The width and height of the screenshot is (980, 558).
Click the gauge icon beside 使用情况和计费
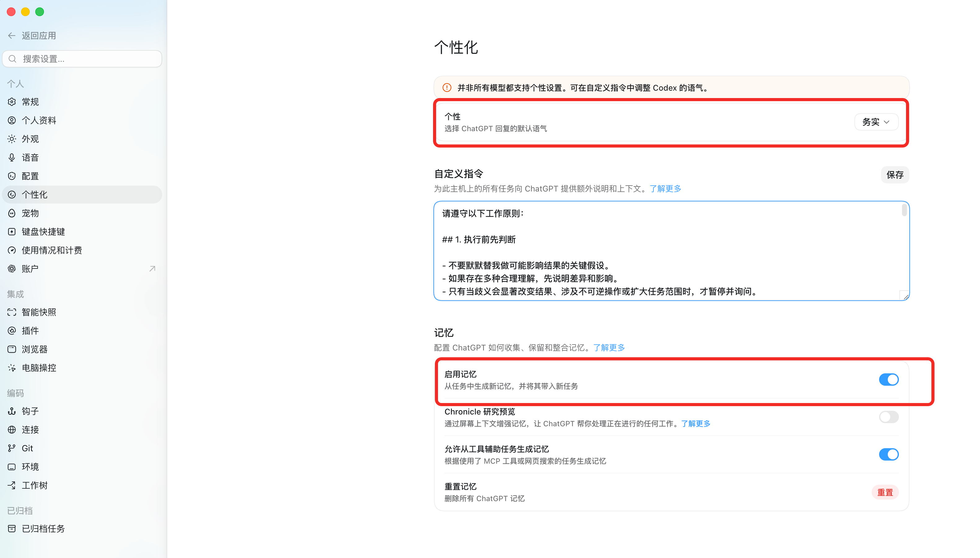tap(12, 250)
